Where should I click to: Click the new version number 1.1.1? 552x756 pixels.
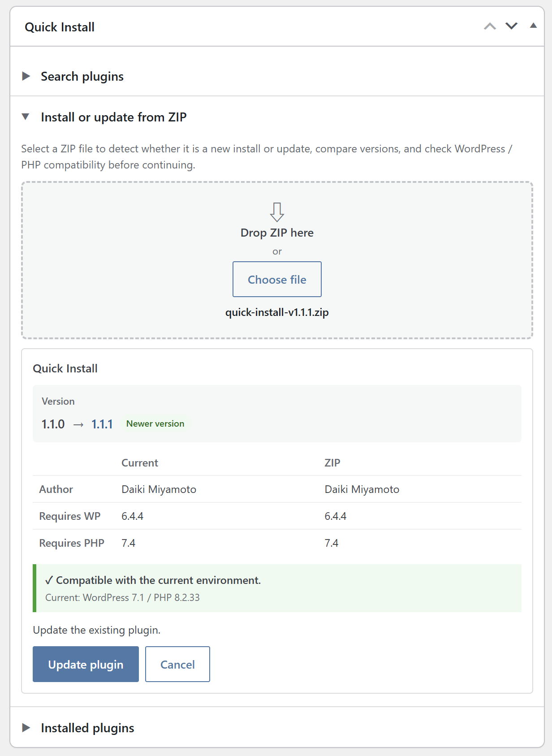102,424
